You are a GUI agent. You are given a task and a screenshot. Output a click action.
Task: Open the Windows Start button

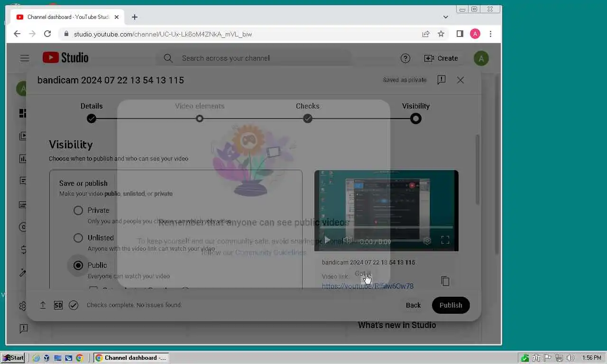coord(13,358)
